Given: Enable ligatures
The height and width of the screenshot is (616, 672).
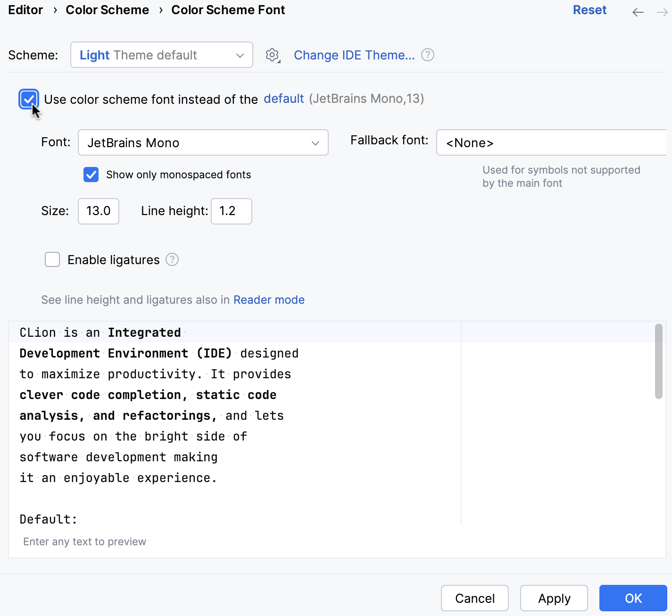Looking at the screenshot, I should click(x=52, y=259).
